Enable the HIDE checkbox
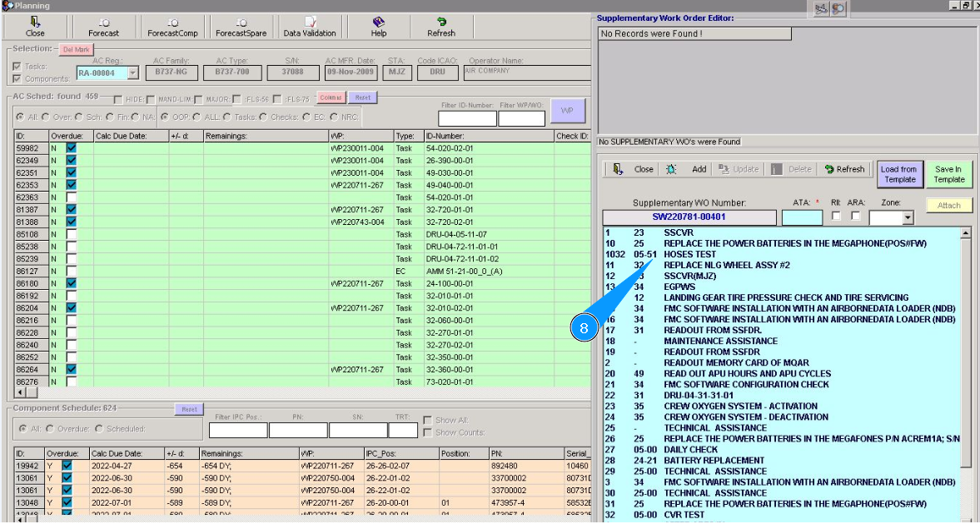The image size is (980, 524). 118,99
